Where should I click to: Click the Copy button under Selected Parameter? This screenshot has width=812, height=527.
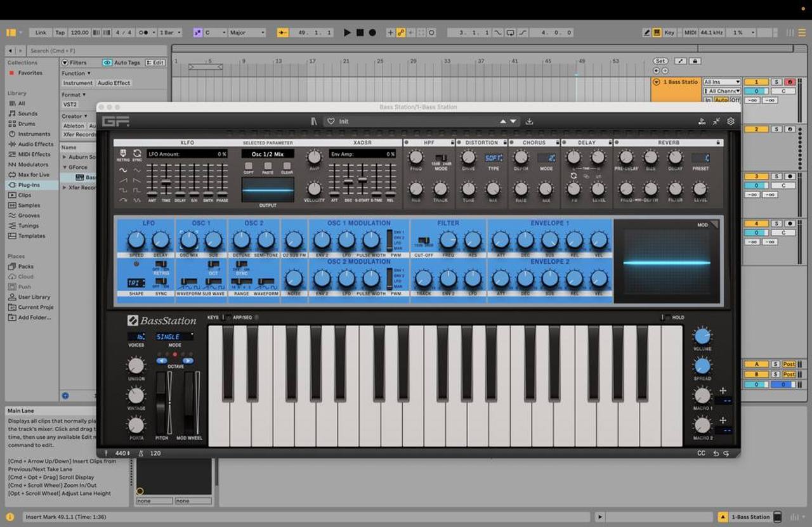click(248, 166)
